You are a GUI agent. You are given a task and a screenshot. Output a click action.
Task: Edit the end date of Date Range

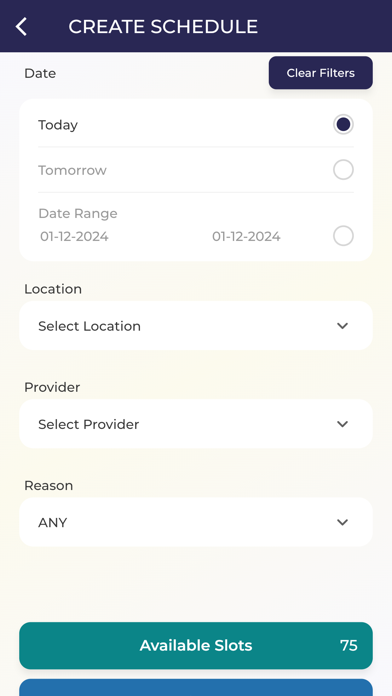(x=246, y=236)
